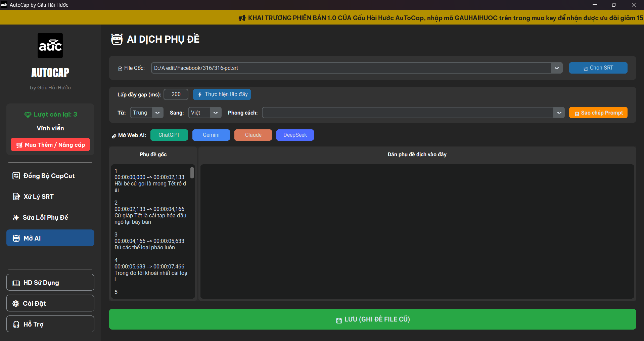Click the robot icon next to AI DỊCH PHỤ ĐỀ
The width and height of the screenshot is (644, 341).
tap(117, 39)
